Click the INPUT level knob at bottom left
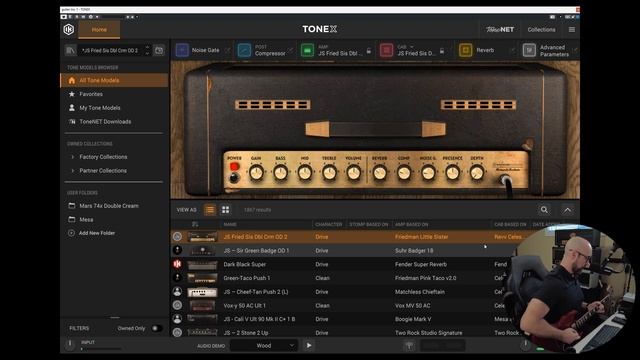The image size is (640, 360). (x=70, y=344)
